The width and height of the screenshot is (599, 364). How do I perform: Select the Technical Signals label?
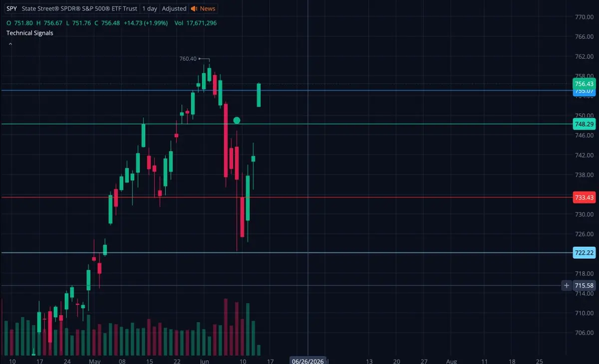pyautogui.click(x=29, y=33)
